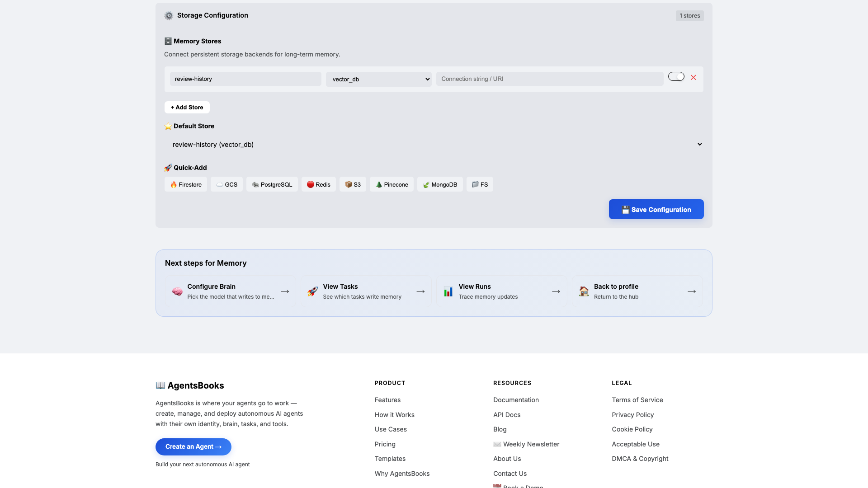Open the About Us link
This screenshot has width=868, height=488.
(507, 459)
